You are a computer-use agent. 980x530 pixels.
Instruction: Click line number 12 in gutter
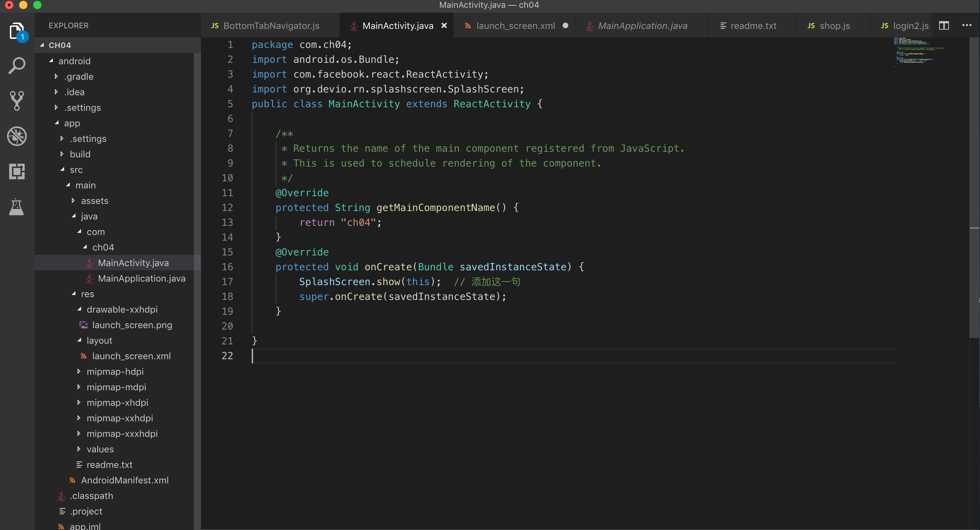tap(227, 207)
